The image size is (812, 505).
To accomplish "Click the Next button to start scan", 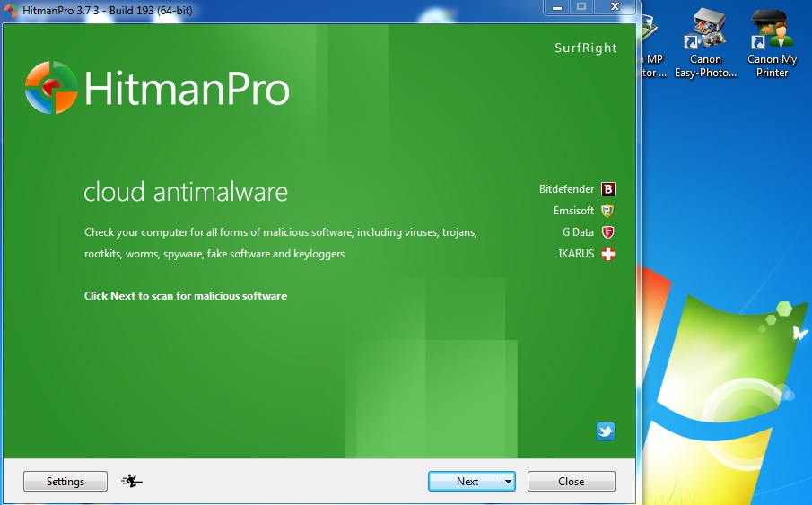I will pyautogui.click(x=465, y=481).
